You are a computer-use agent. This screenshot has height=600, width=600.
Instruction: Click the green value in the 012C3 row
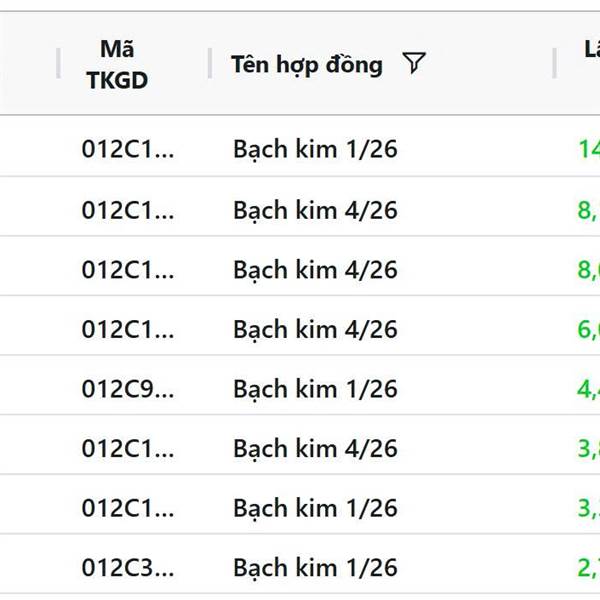tap(588, 568)
